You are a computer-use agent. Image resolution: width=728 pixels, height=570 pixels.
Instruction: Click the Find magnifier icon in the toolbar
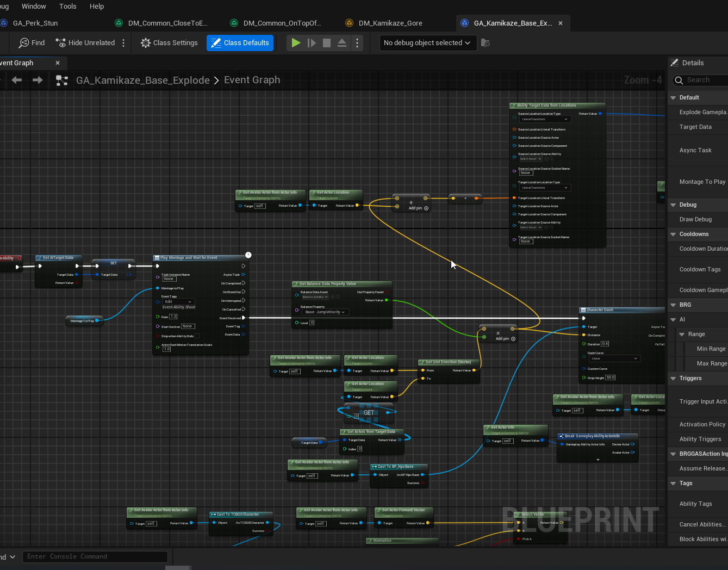click(24, 43)
